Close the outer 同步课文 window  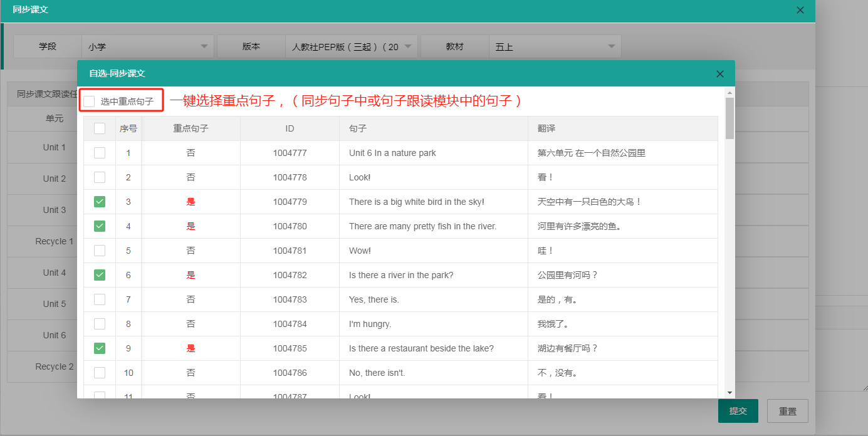point(800,10)
